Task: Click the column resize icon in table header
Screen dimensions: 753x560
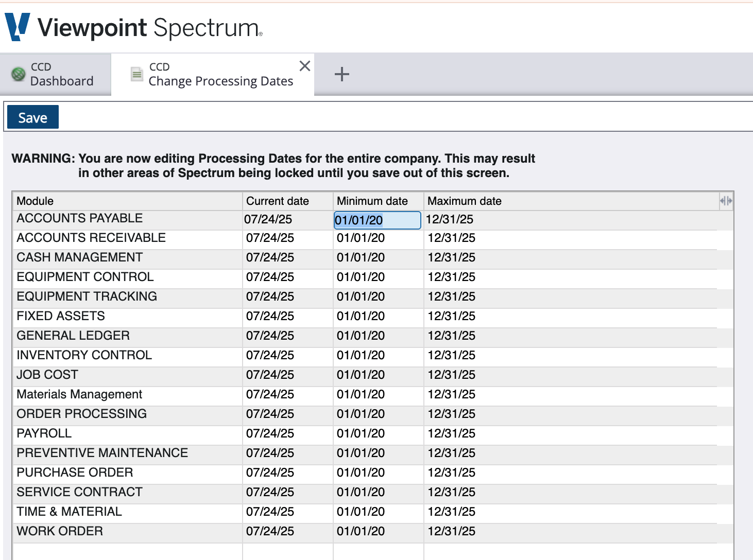Action: (x=726, y=201)
